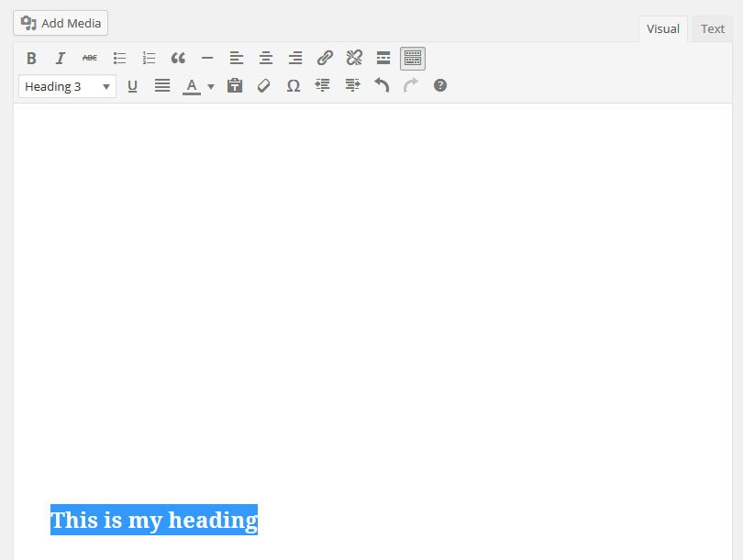
Task: Insert a numbered list
Action: point(149,59)
